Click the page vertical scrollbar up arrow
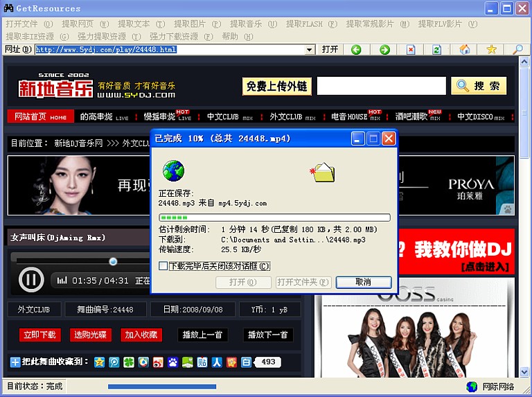532x397 pixels. click(524, 62)
